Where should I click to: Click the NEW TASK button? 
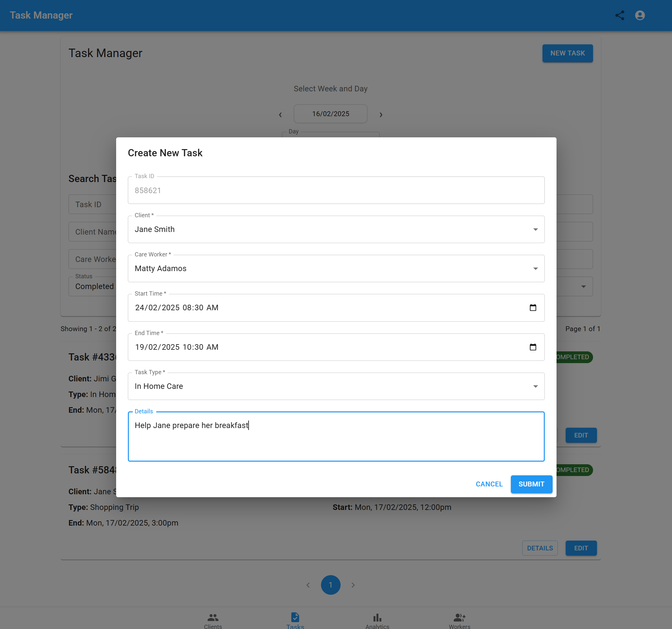tap(568, 53)
